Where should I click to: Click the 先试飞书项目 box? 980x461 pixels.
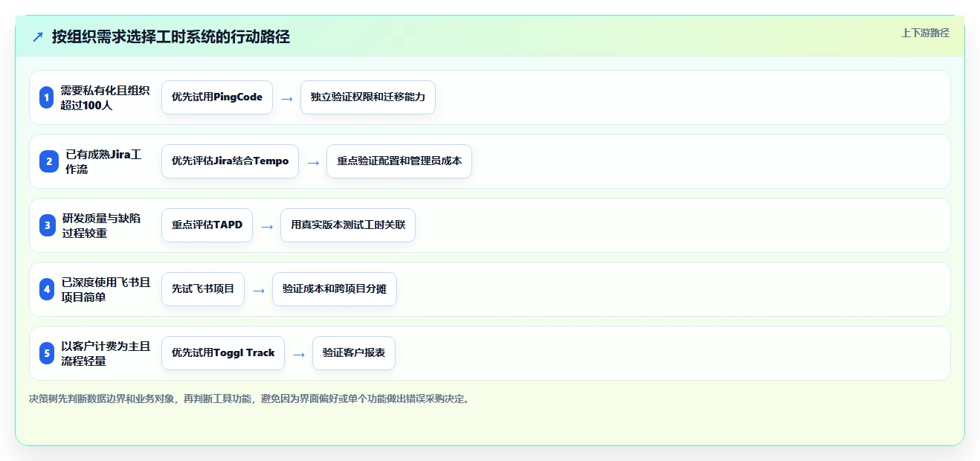pyautogui.click(x=203, y=289)
